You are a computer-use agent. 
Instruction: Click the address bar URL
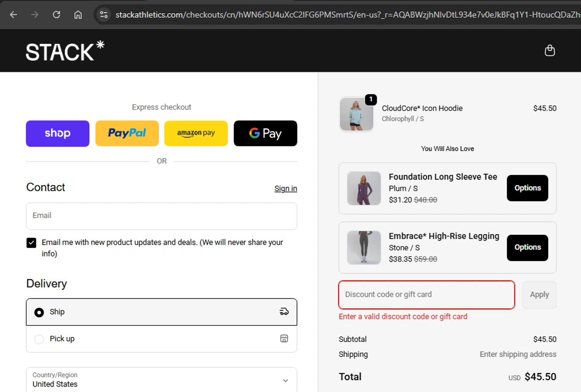point(347,15)
